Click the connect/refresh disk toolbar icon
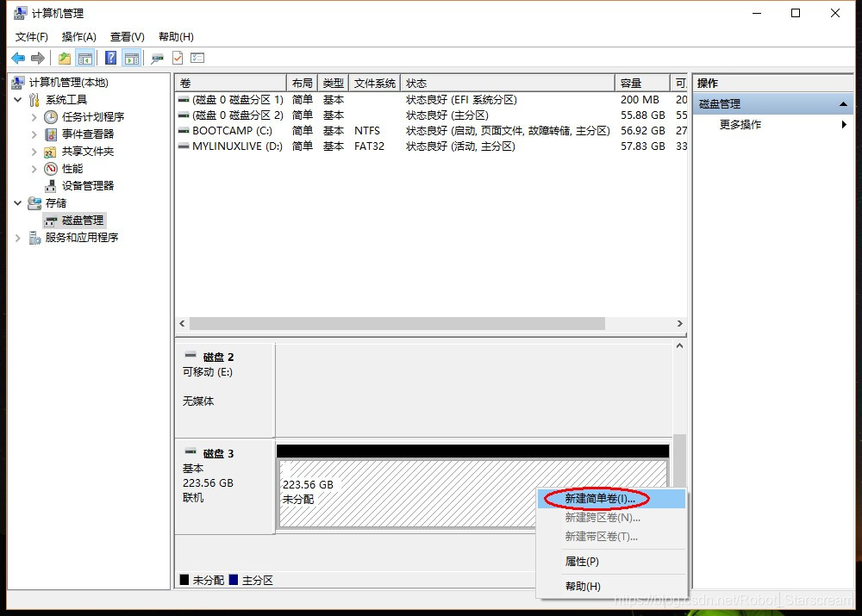Image resolution: width=862 pixels, height=616 pixels. (157, 59)
